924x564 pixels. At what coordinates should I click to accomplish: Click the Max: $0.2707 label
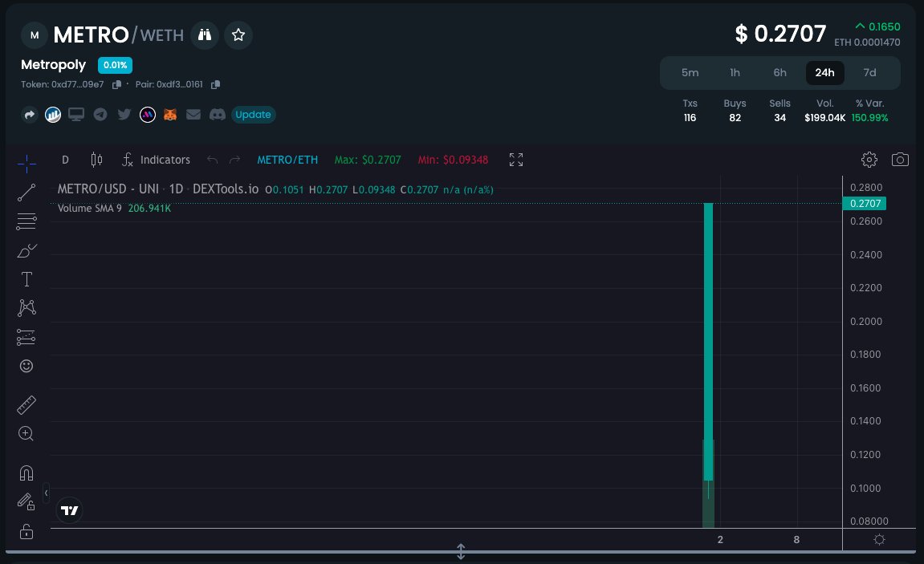368,160
